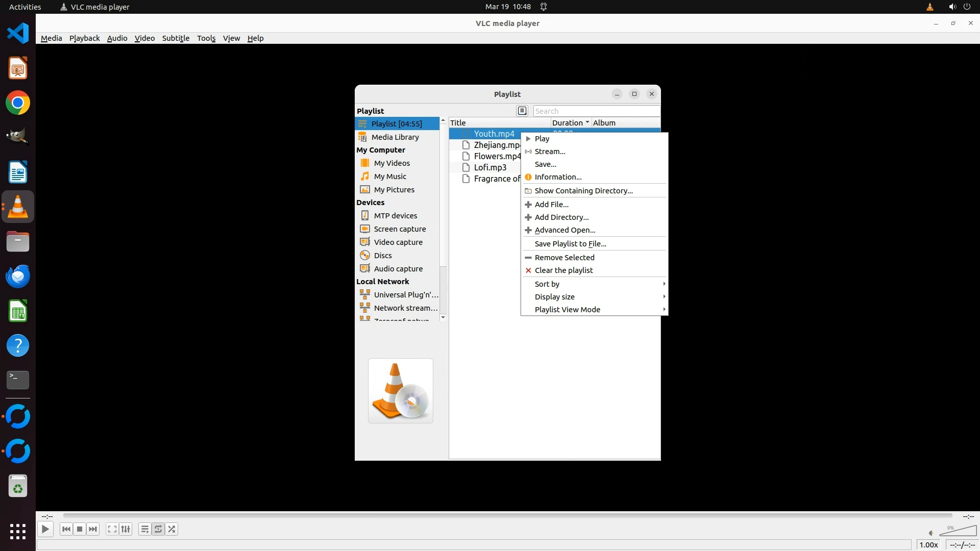Toggle random shuffle playback button
The image size is (980, 551).
(x=172, y=529)
